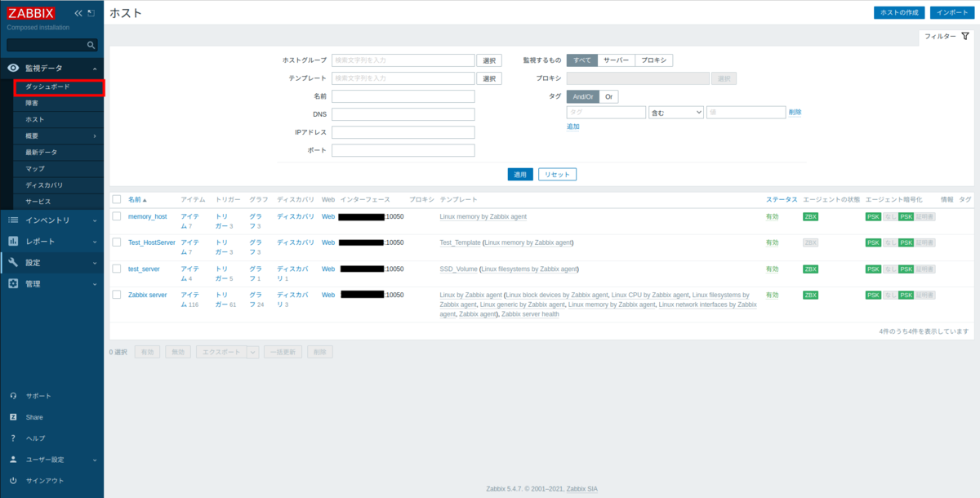The image size is (980, 498).
Task: Click first PSK badge in memory_host row
Action: tap(873, 217)
